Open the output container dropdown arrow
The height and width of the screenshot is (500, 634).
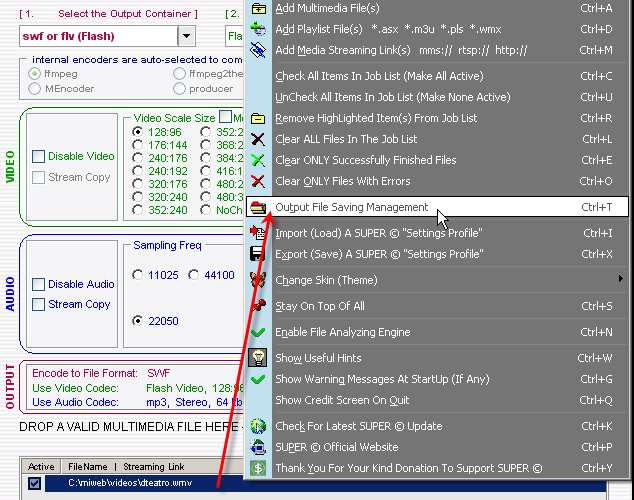point(187,36)
